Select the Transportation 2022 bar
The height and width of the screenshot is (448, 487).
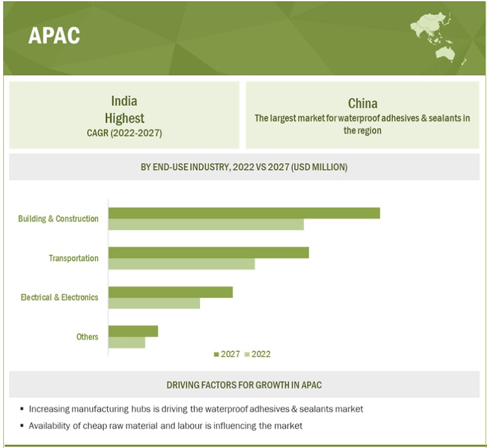click(x=181, y=264)
